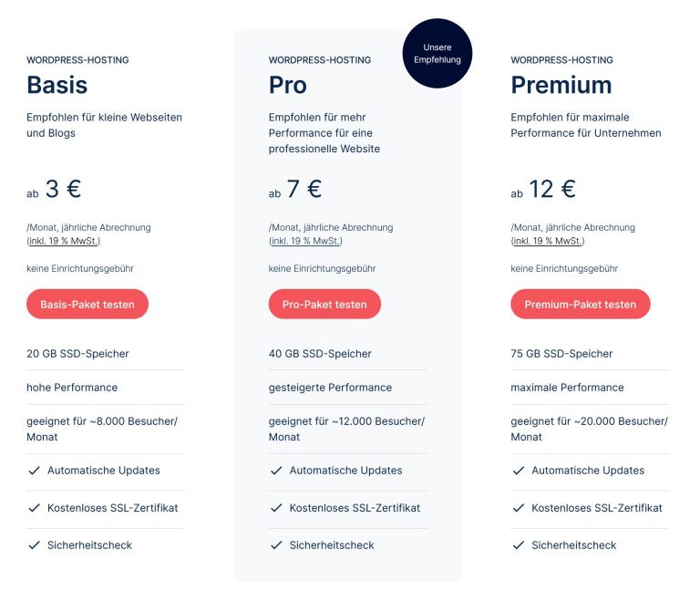Click checkmark icon beside Basis Kostenloses SSL-Zertifikat
The height and width of the screenshot is (591, 700).
pos(34,508)
